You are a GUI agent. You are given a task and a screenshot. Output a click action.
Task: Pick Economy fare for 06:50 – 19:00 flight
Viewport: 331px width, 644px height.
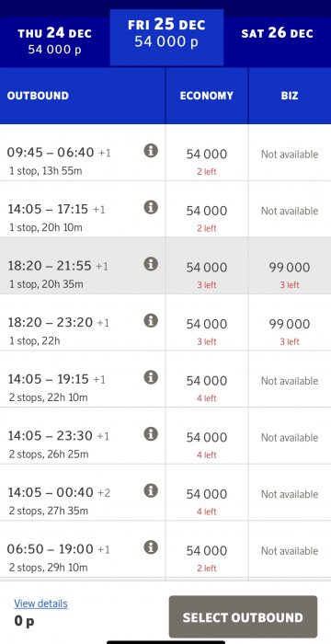point(207,549)
